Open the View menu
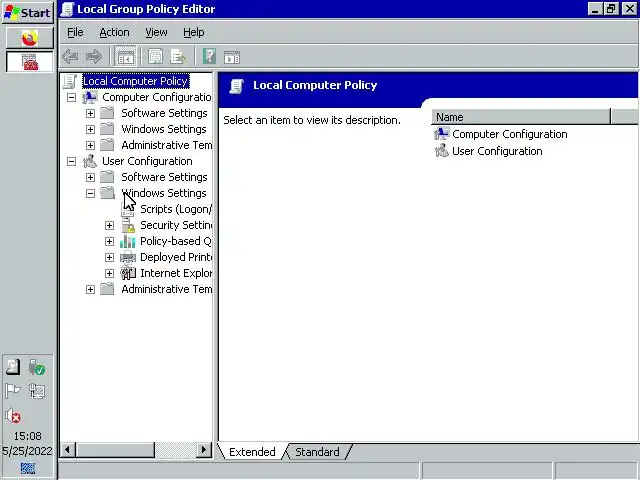The width and height of the screenshot is (640, 480). click(x=156, y=32)
